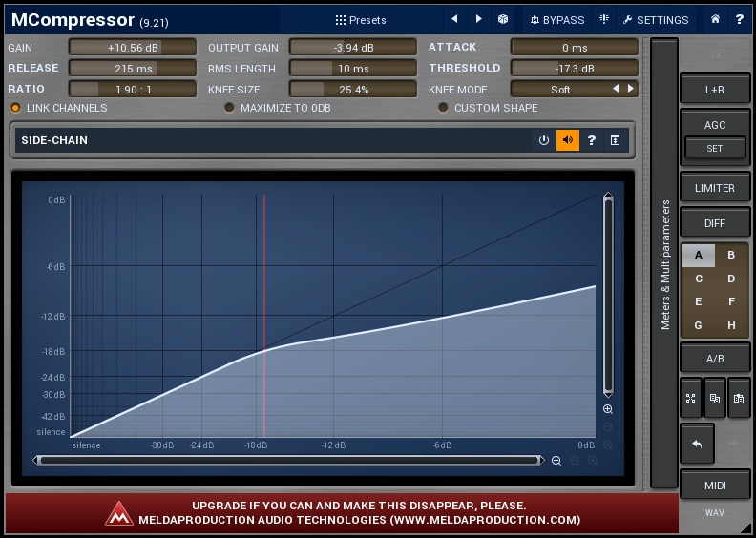The width and height of the screenshot is (756, 538).
Task: Click the copy preset icon
Action: pos(715,399)
